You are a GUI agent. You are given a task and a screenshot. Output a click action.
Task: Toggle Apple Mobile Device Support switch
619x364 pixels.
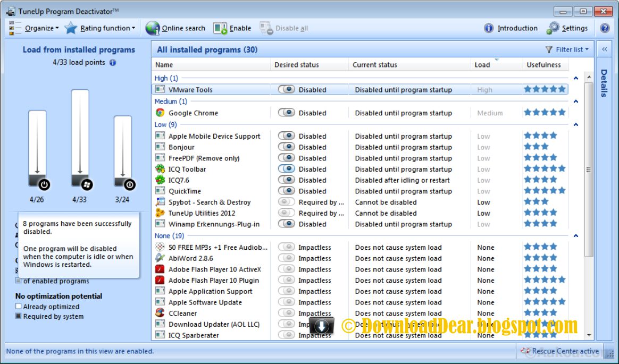(286, 136)
